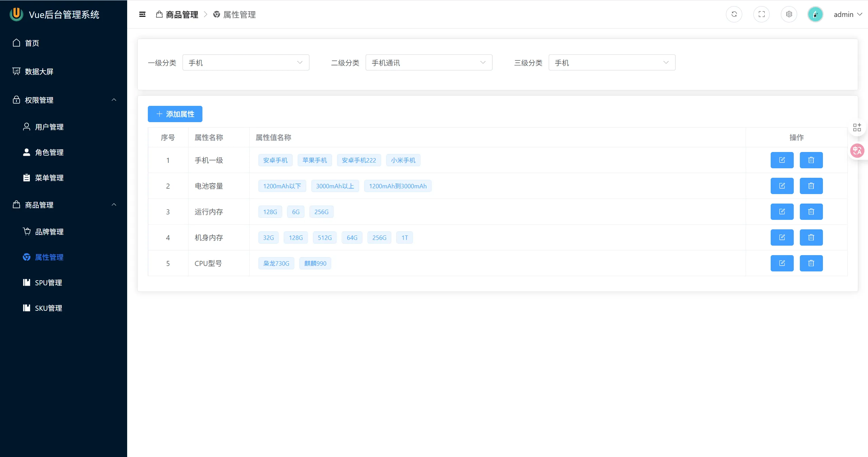Click the 麒麟990 attribute value tag

(315, 263)
